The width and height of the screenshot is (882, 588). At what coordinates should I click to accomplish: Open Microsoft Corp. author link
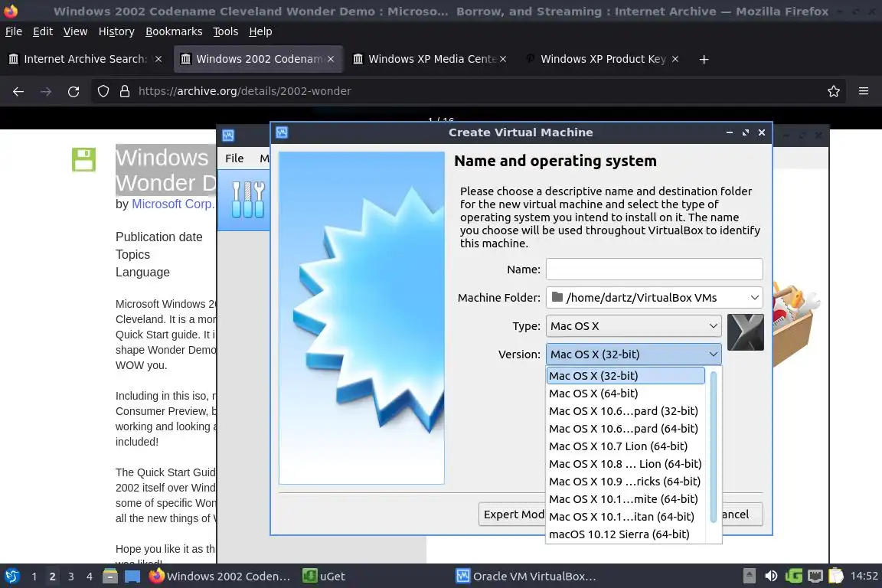point(173,204)
